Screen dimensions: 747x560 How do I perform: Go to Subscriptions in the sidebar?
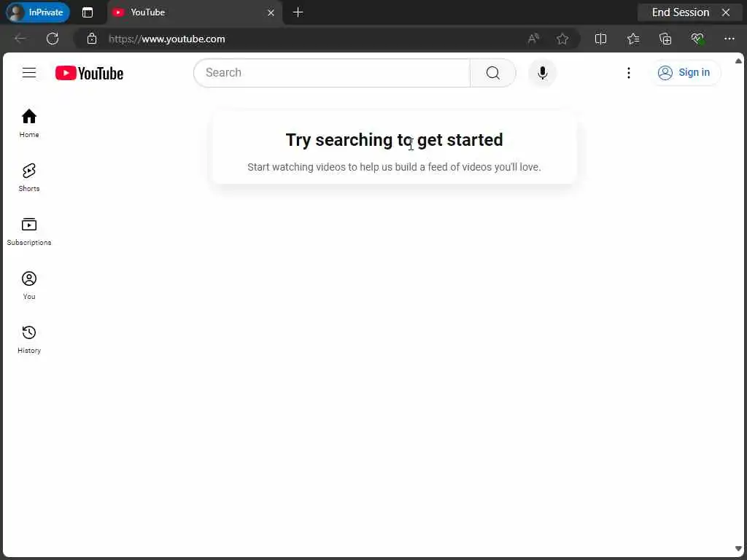click(29, 231)
